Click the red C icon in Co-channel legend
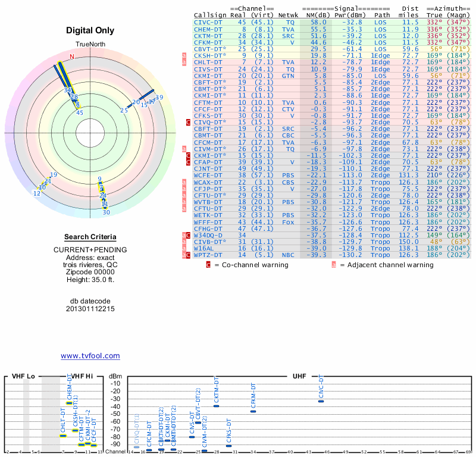Screen dimensions: 476x457 point(208,265)
